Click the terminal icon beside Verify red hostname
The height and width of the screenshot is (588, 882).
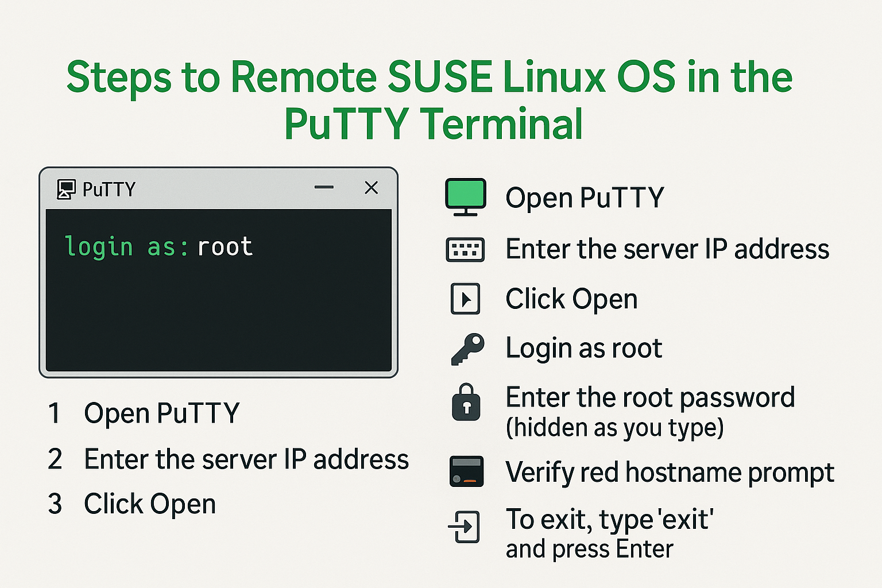(x=466, y=471)
